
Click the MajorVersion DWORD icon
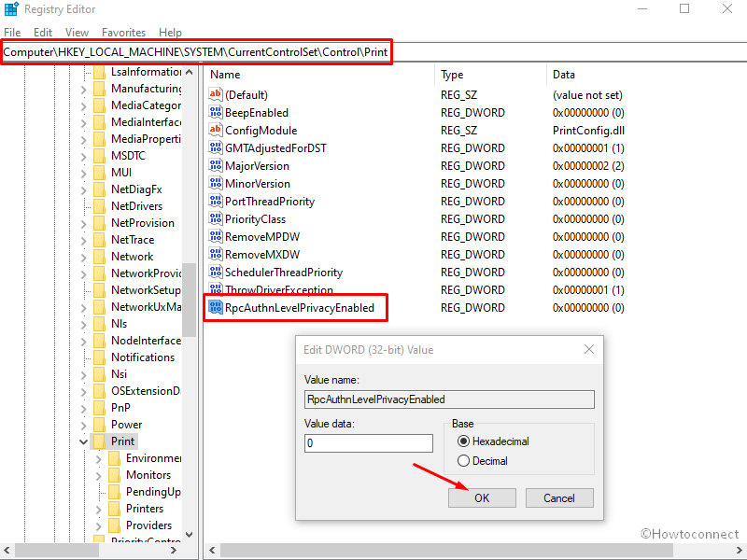click(x=216, y=166)
